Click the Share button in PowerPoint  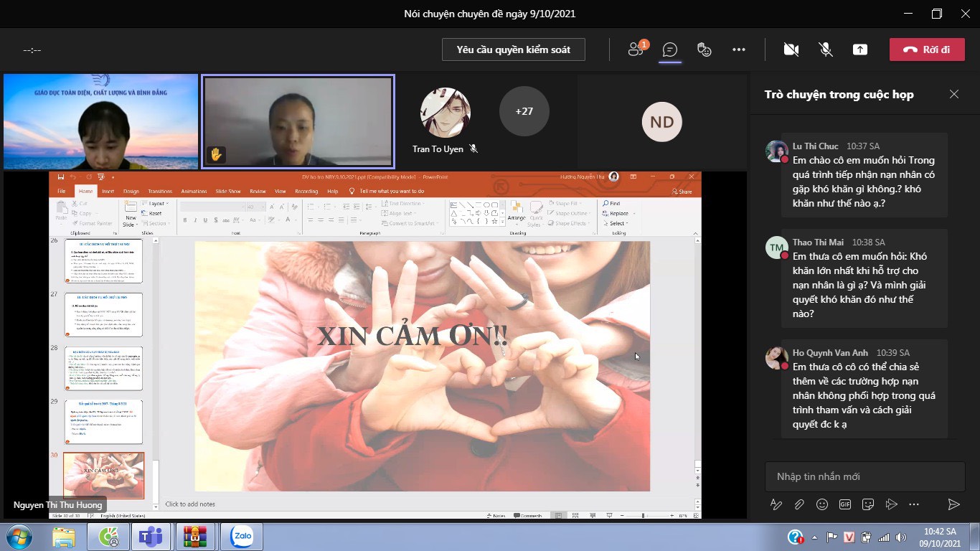pos(682,192)
